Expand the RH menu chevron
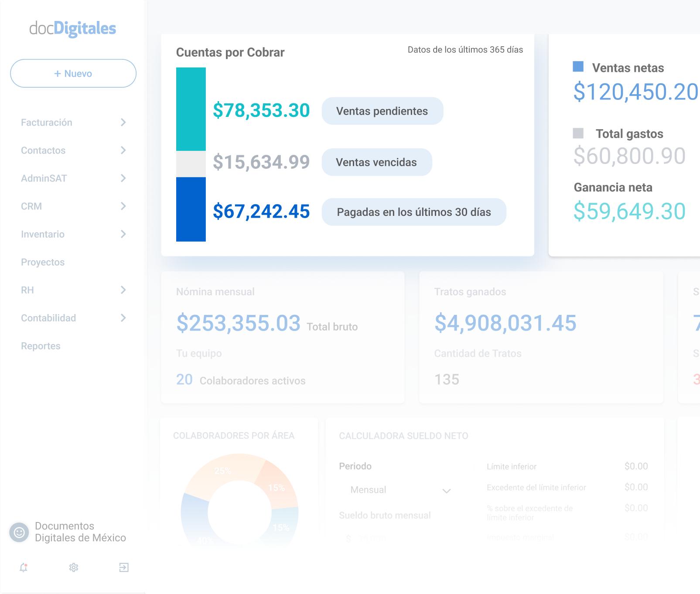The width and height of the screenshot is (700, 594). pos(123,290)
